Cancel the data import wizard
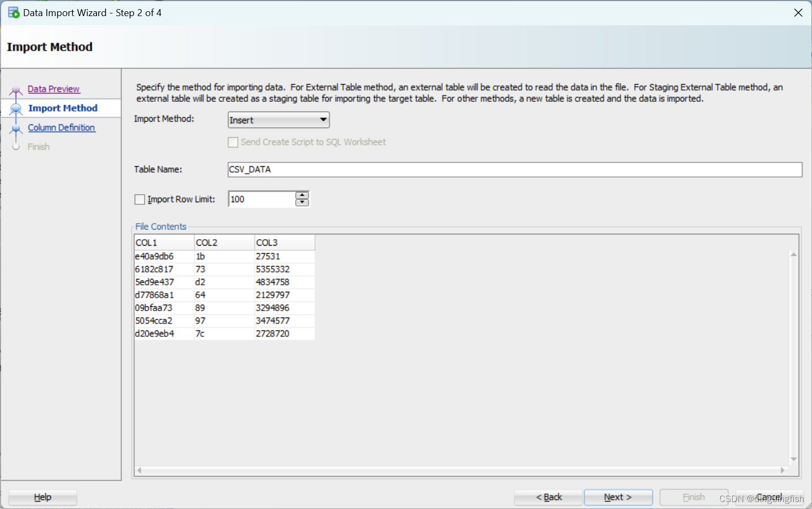The image size is (812, 509). [x=769, y=497]
